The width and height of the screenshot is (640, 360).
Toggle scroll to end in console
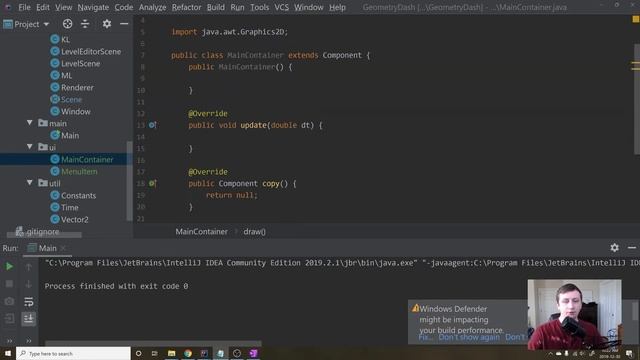tap(29, 319)
